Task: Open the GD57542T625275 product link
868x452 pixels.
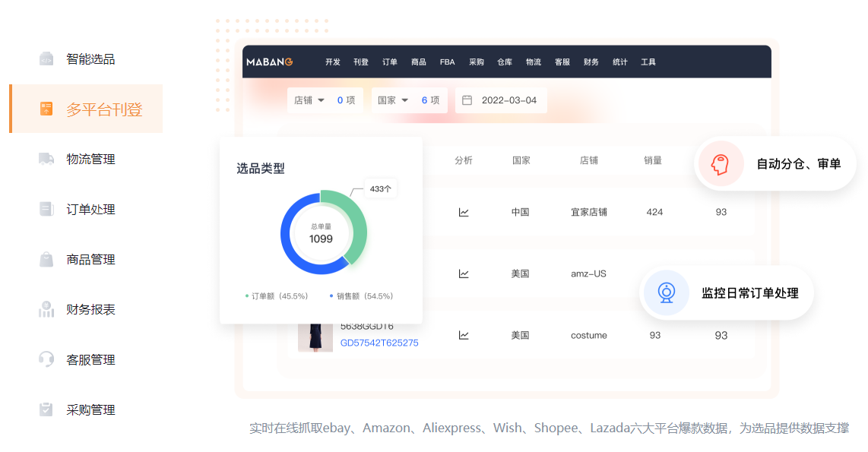Action: pos(379,343)
